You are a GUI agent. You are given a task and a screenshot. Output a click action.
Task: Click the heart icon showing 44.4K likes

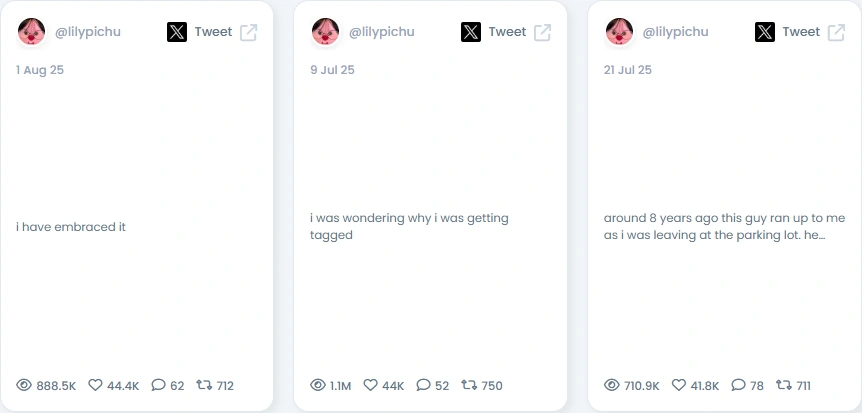[96, 385]
